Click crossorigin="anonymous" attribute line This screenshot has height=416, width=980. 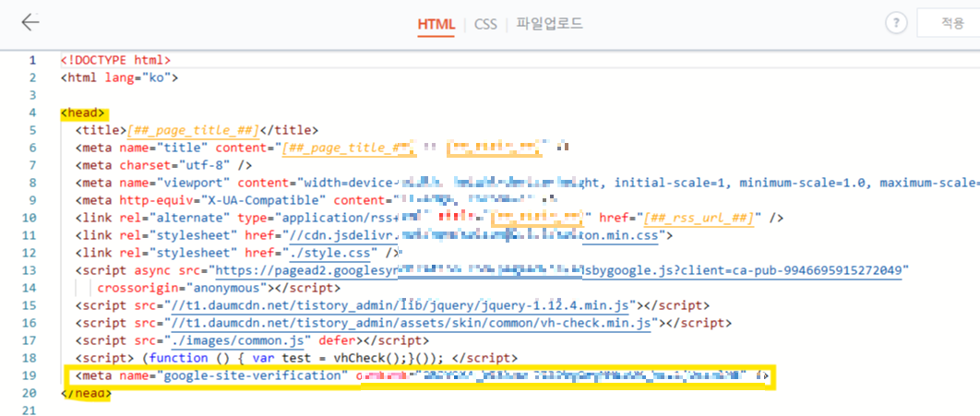pyautogui.click(x=219, y=288)
